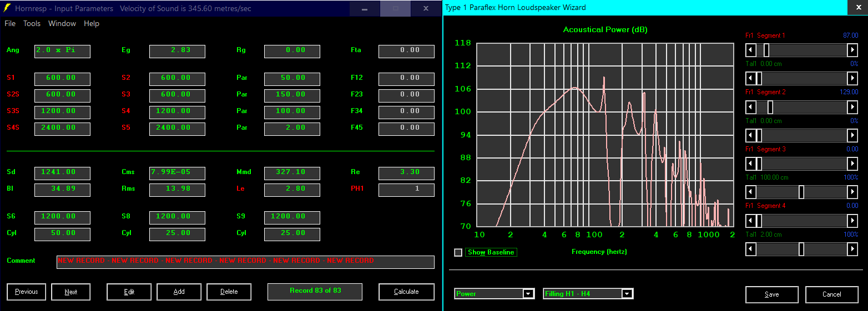
Task: Click the red S2S parameter label
Action: click(13, 94)
